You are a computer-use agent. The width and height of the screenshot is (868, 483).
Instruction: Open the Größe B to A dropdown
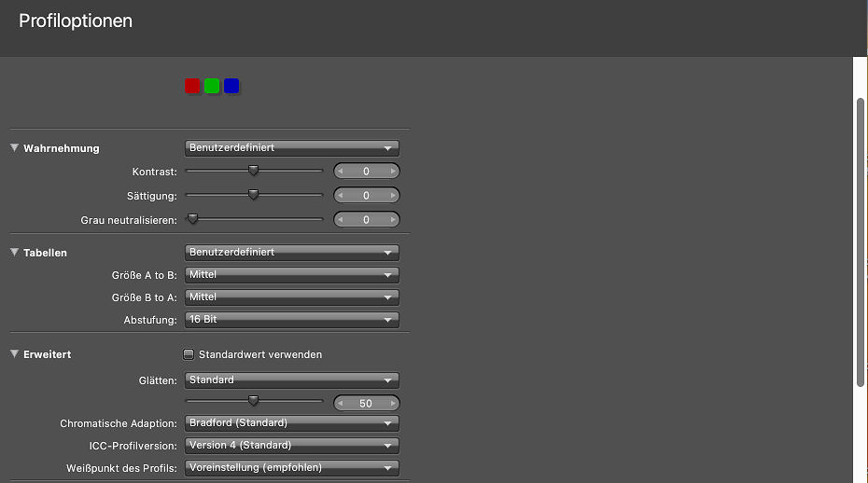(x=292, y=297)
